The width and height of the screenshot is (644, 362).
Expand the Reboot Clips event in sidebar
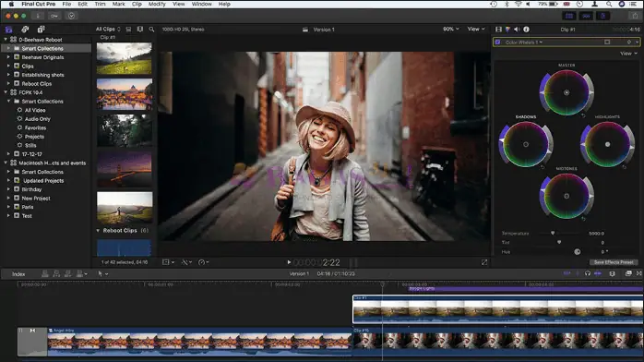click(8, 83)
